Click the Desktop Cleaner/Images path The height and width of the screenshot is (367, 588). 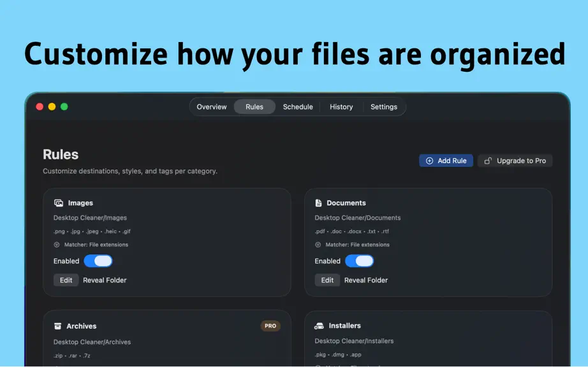(x=90, y=217)
